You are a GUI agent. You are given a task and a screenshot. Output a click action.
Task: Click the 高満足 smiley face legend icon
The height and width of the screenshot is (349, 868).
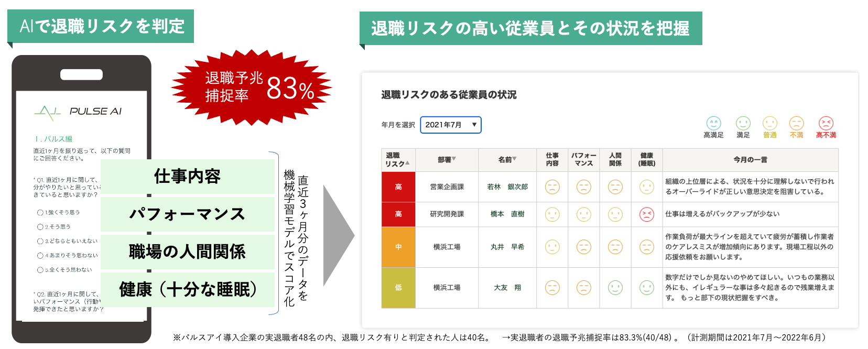coord(713,123)
